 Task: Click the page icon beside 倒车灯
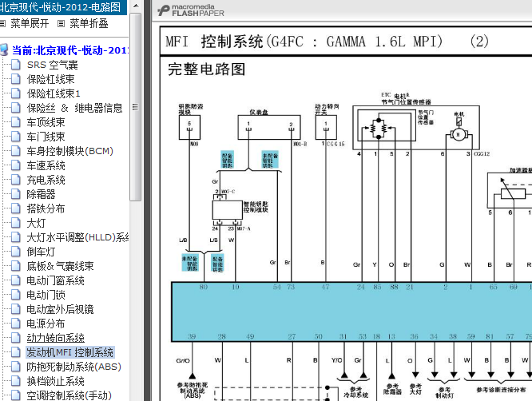(16, 252)
